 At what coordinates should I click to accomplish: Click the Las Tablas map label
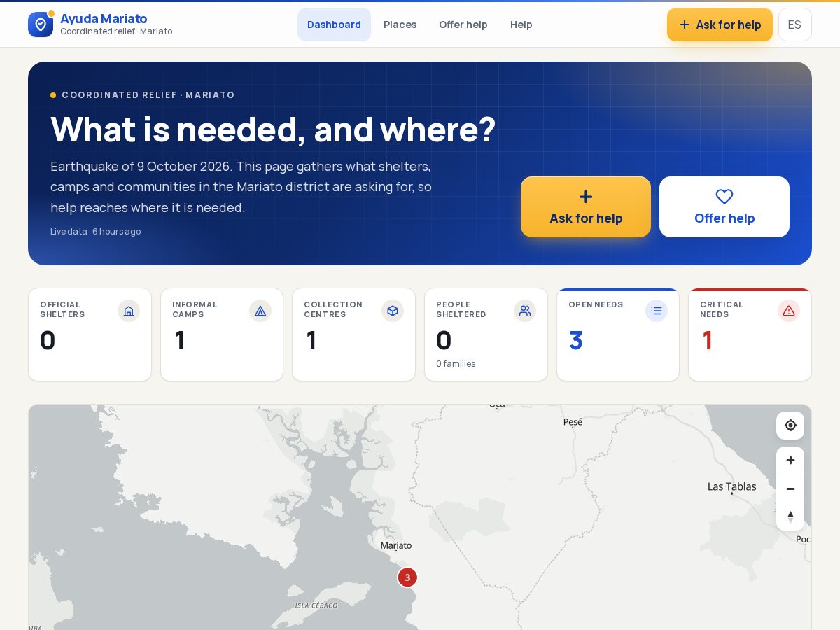pyautogui.click(x=731, y=486)
